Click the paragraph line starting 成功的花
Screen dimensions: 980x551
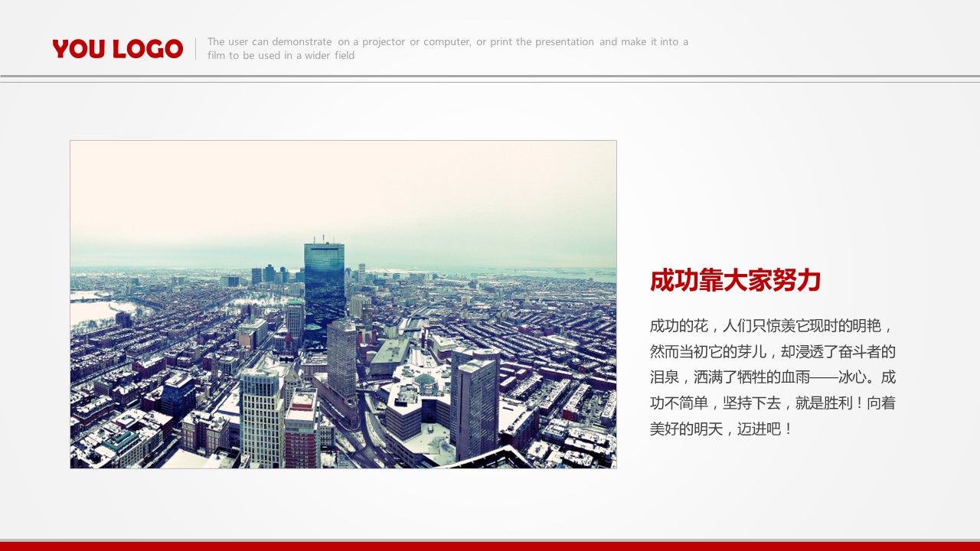click(772, 327)
